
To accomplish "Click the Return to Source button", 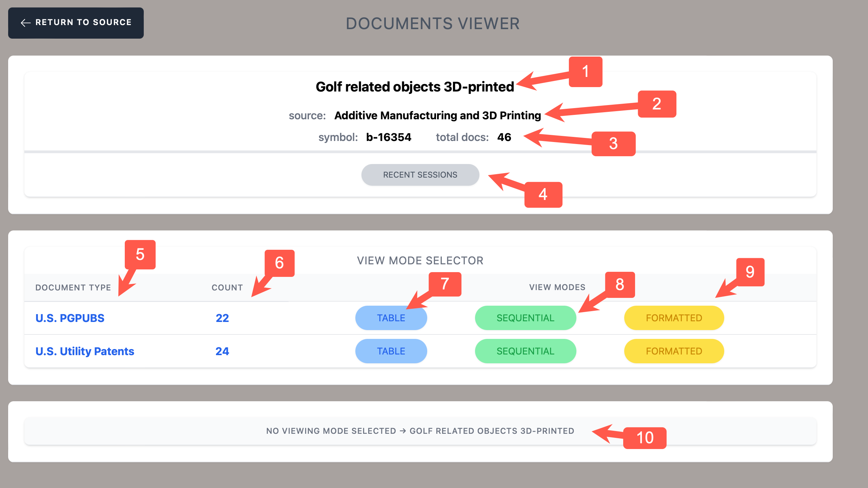I will point(76,23).
